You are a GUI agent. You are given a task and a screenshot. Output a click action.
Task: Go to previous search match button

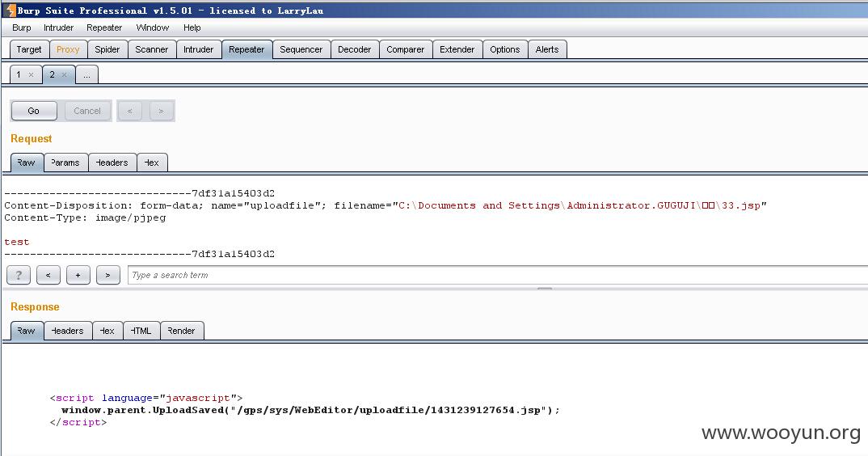(x=48, y=275)
